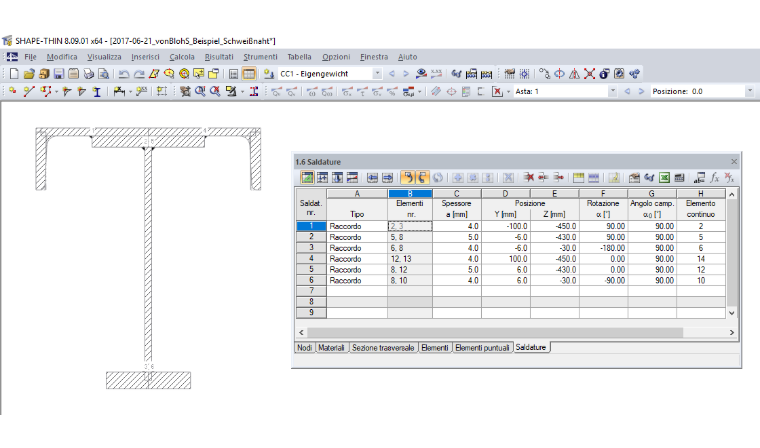Switch to the Nodi tab

point(304,348)
